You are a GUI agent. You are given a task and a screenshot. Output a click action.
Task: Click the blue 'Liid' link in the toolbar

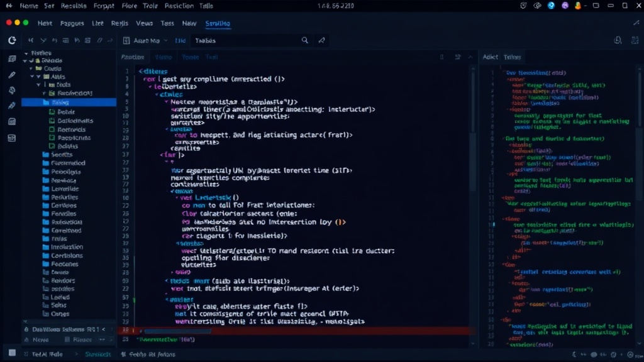click(x=180, y=41)
